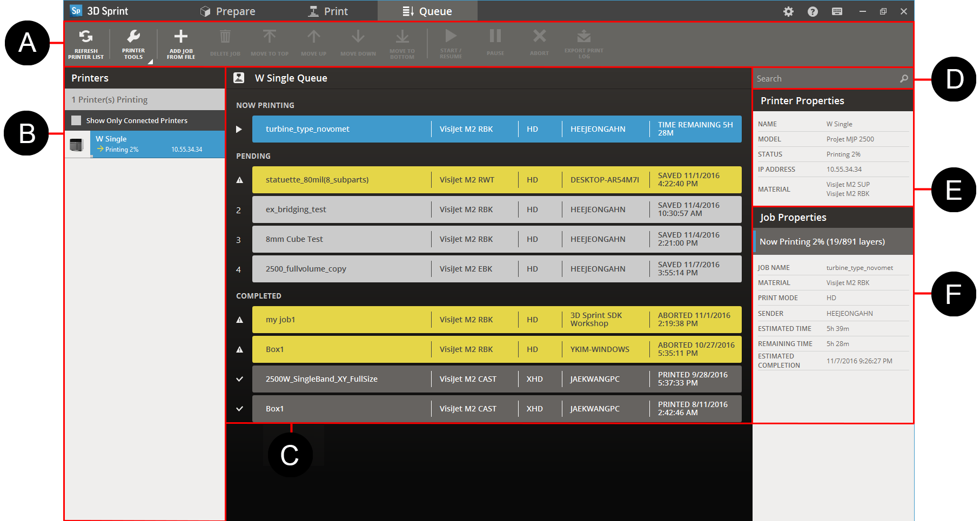Viewport: 980px width, 521px height.
Task: Click the Now Printing 2% progress banner
Action: pos(833,242)
